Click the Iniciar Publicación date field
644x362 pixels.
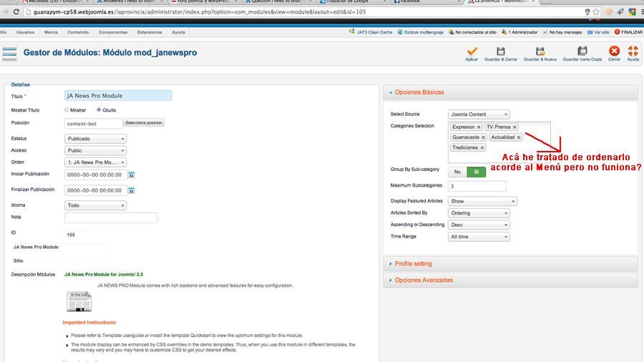[96, 175]
